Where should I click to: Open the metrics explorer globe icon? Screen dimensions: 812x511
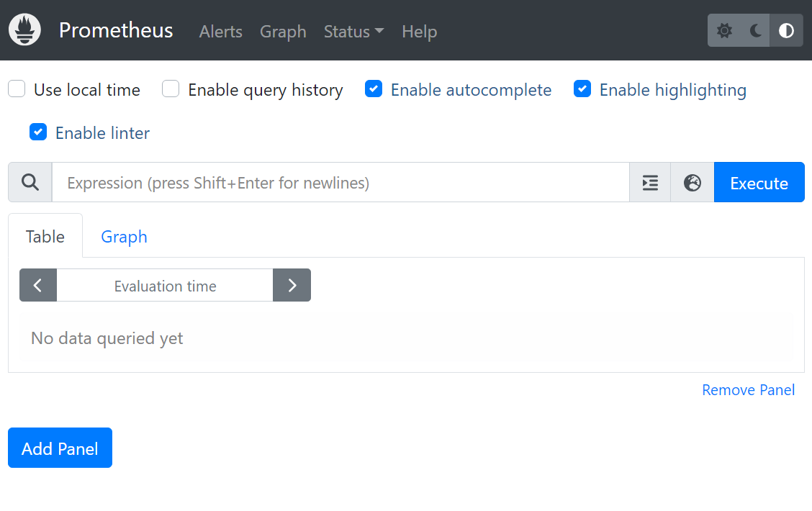[693, 183]
